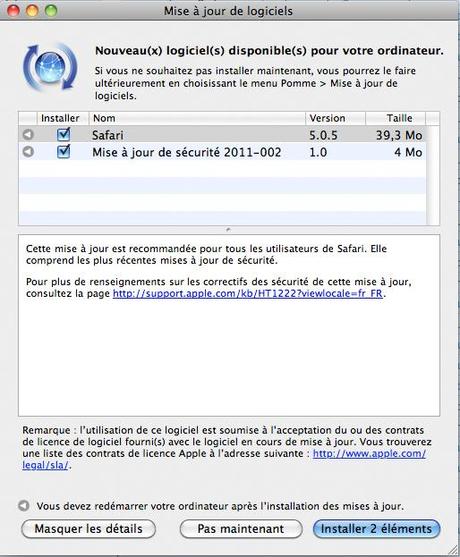Screen dimensions: 460x557
Task: Click Pas maintenant button
Action: pos(241,529)
